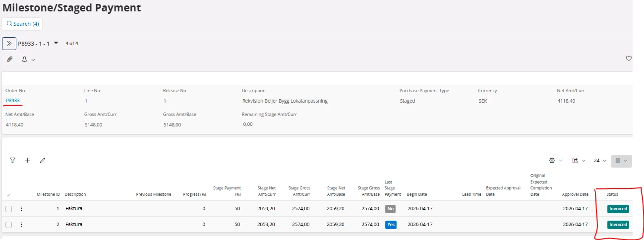Viewport: 644px width, 240px height.
Task: Open row actions menu for milestone 1
Action: point(21,209)
